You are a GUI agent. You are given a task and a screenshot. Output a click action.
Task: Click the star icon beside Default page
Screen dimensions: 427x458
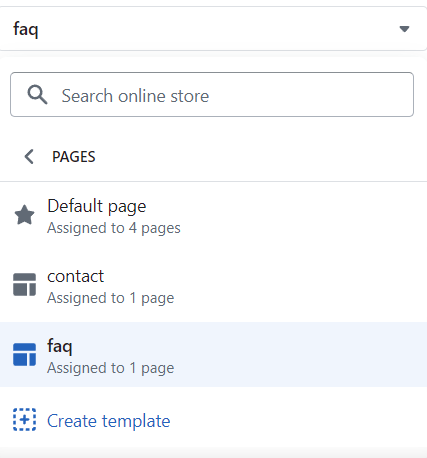point(24,215)
